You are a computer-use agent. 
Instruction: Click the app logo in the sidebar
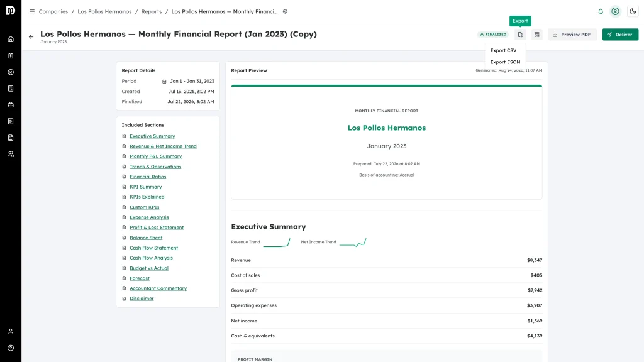(11, 10)
